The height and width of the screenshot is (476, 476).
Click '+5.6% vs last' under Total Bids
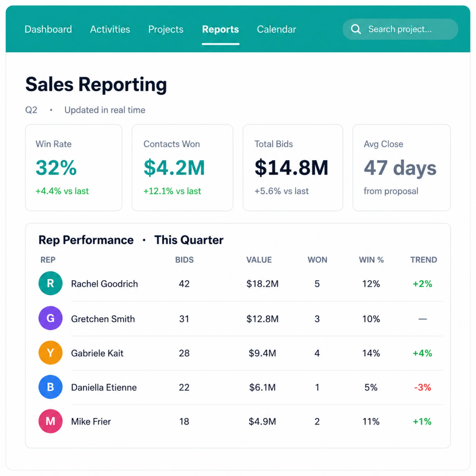pyautogui.click(x=281, y=191)
